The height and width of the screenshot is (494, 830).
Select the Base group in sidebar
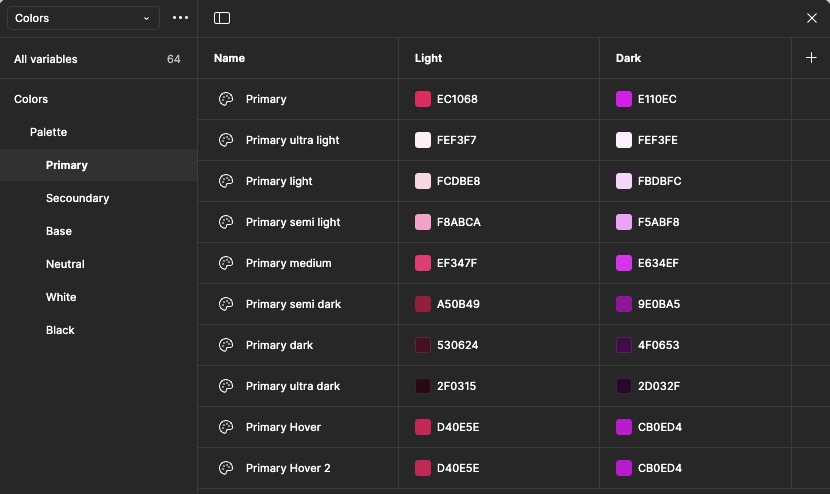[98, 231]
